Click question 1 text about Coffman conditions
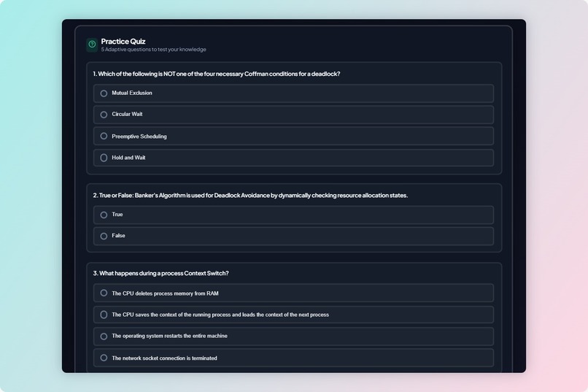Screen dimensions: 588x392 pos(217,74)
